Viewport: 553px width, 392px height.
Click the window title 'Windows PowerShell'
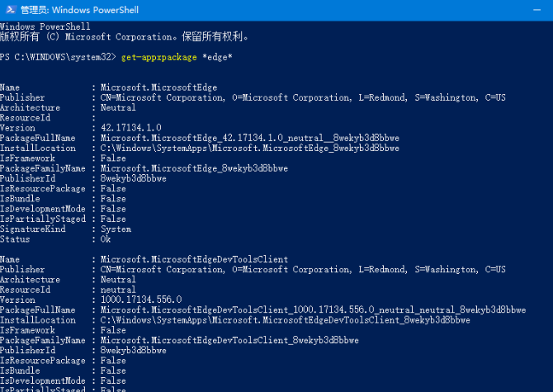pyautogui.click(x=95, y=10)
